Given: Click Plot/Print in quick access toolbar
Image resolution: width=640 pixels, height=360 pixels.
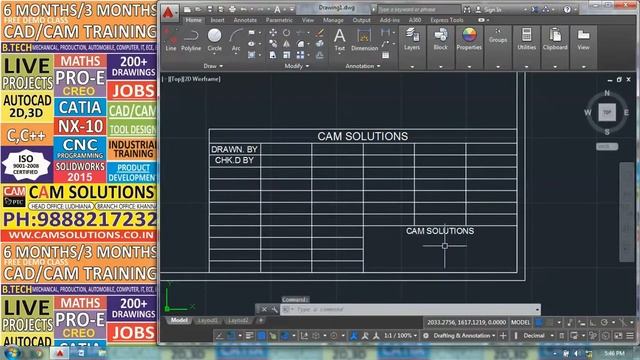Looking at the screenshot, I should pos(232,9).
